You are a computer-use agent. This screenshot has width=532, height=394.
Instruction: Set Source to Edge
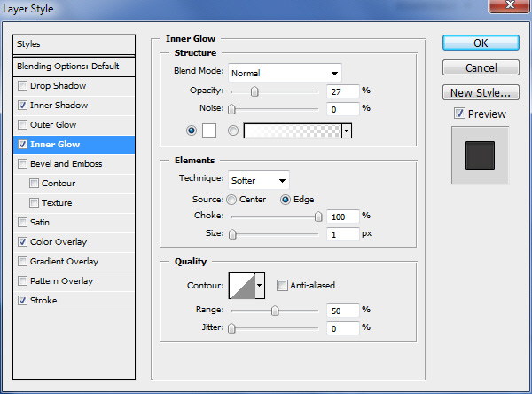(x=285, y=200)
